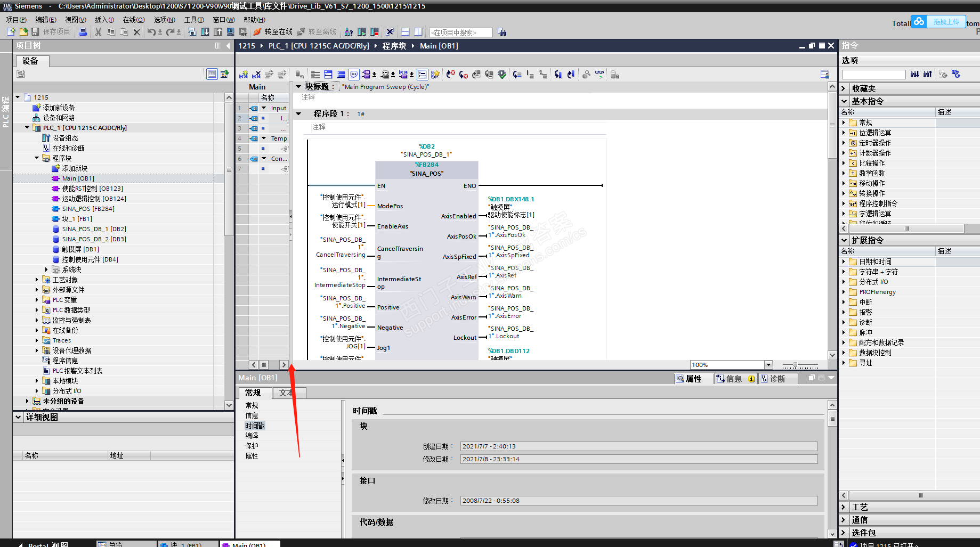
Task: Click the delete network icon in editor toolbar
Action: click(256, 75)
